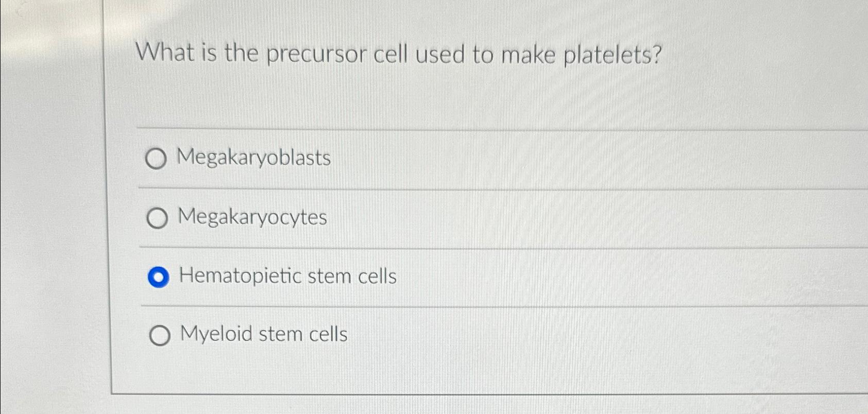Select the Myeloid stem cells radio button
868x414 pixels.
(160, 335)
